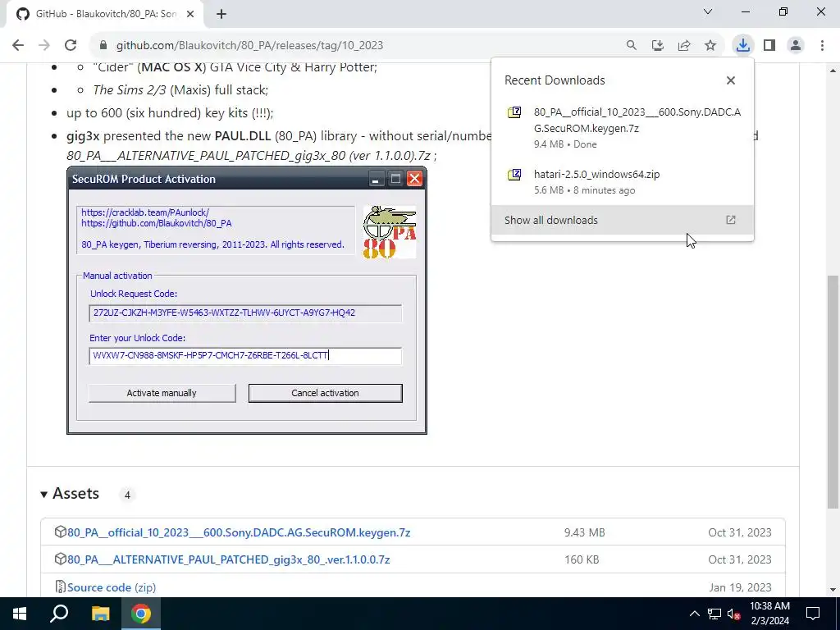Open notification center
The height and width of the screenshot is (630, 840).
pos(813,614)
